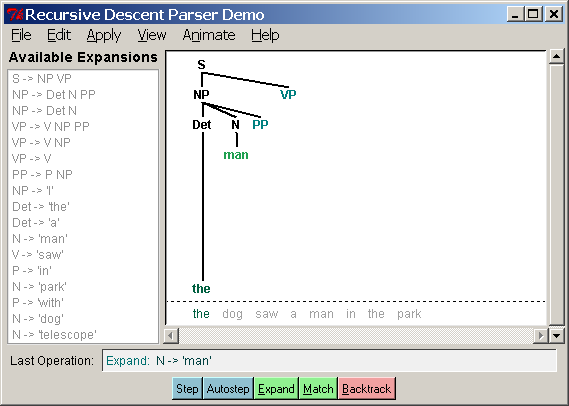Click the VP node in the tree
This screenshot has width=569, height=406.
[288, 94]
